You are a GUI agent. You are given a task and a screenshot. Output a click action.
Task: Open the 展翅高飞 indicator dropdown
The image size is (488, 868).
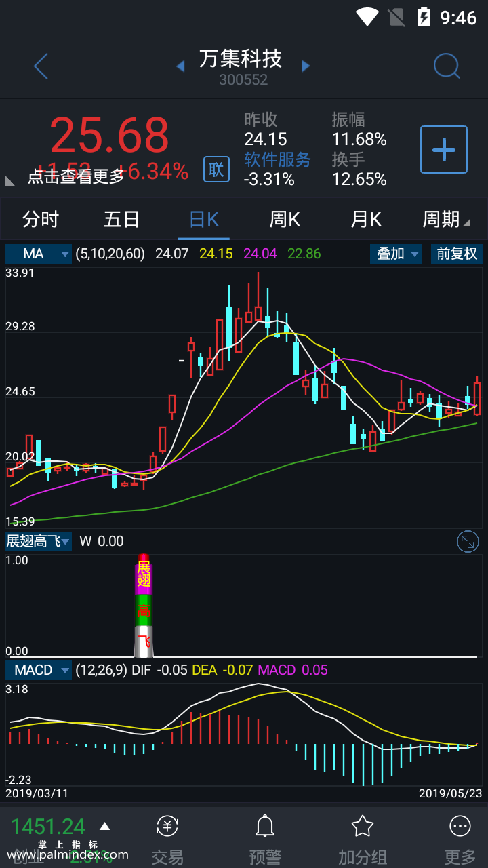39,541
